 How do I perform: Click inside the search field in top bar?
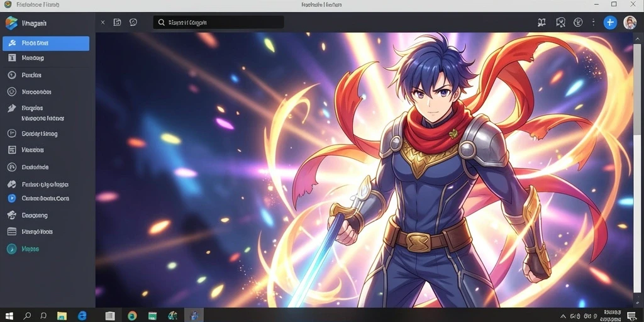(218, 22)
